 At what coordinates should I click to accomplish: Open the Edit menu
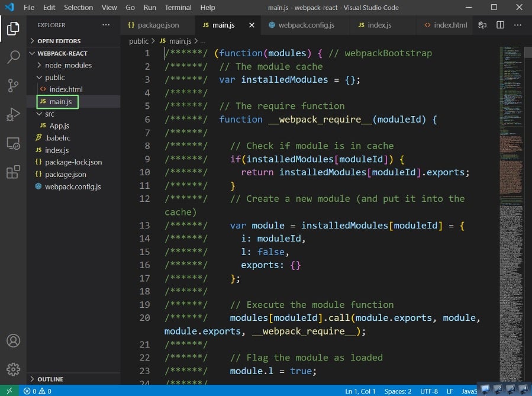click(49, 8)
